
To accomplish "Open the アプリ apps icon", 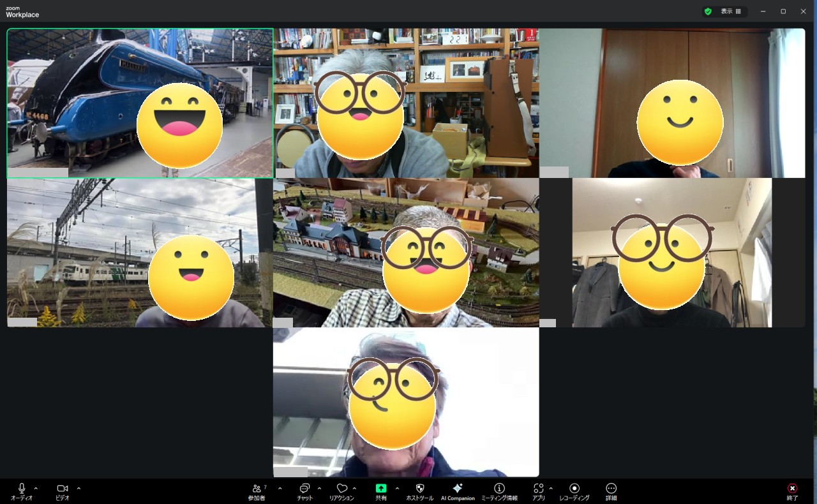I will click(538, 489).
